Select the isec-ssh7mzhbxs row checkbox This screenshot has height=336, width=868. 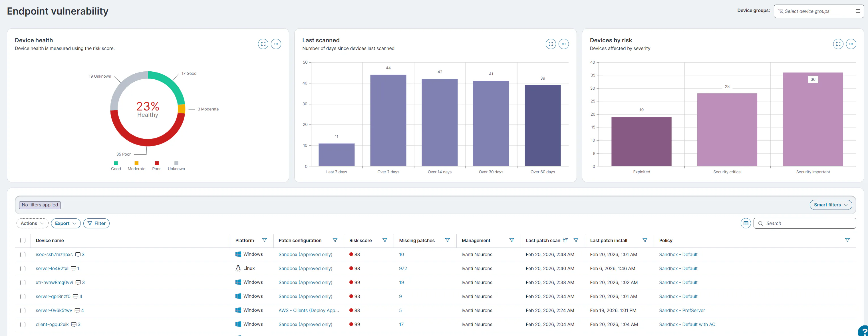tap(23, 254)
